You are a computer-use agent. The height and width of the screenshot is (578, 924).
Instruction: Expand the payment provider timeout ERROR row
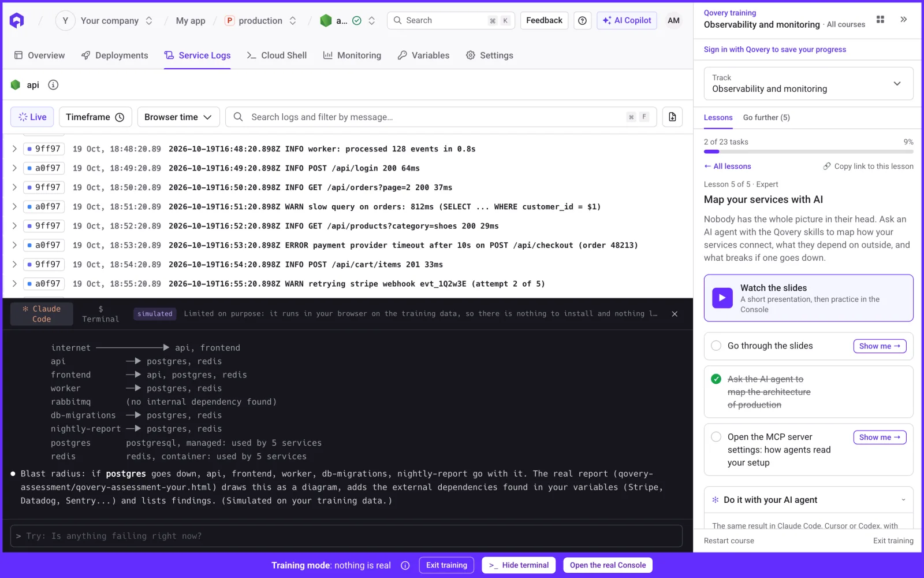[x=14, y=245]
